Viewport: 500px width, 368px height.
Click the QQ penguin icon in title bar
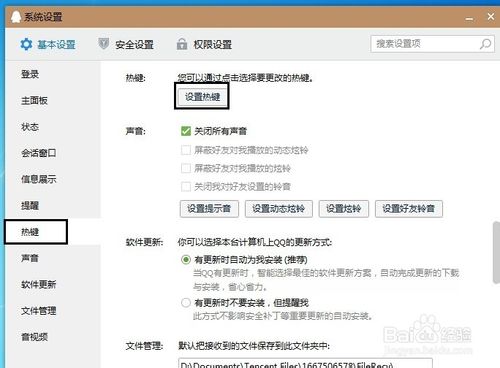click(15, 17)
